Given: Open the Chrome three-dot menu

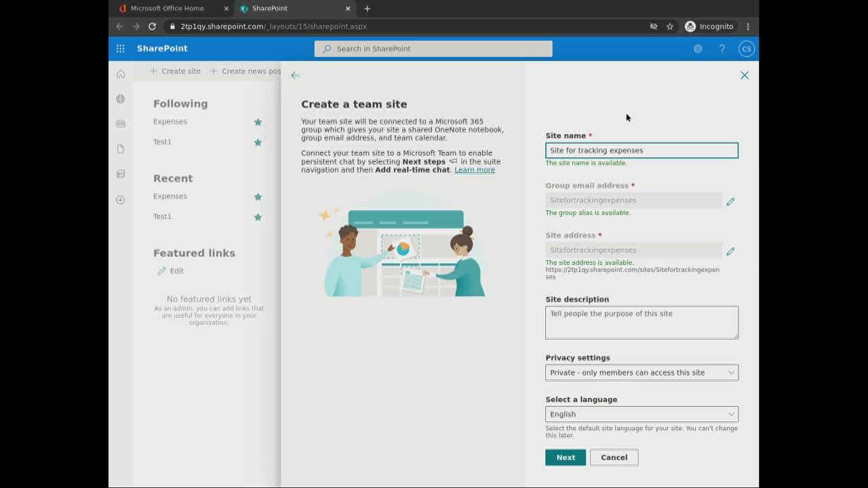Looking at the screenshot, I should click(748, 26).
